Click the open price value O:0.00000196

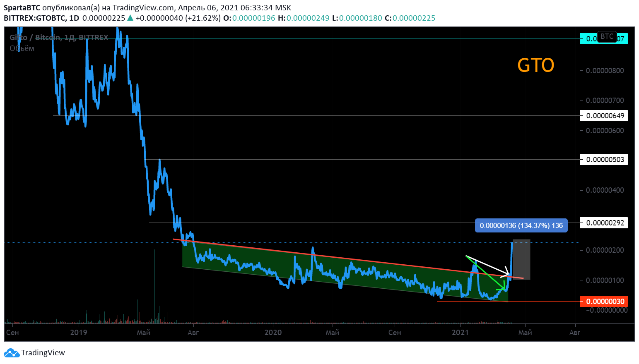[x=249, y=18]
